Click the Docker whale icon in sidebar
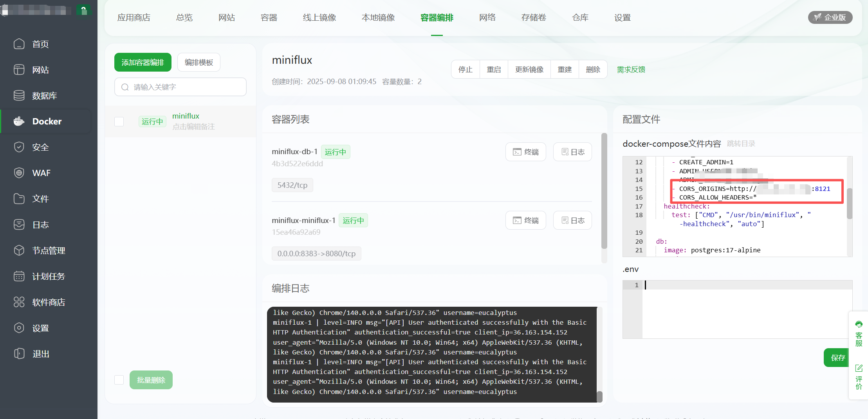This screenshot has height=419, width=868. point(19,121)
